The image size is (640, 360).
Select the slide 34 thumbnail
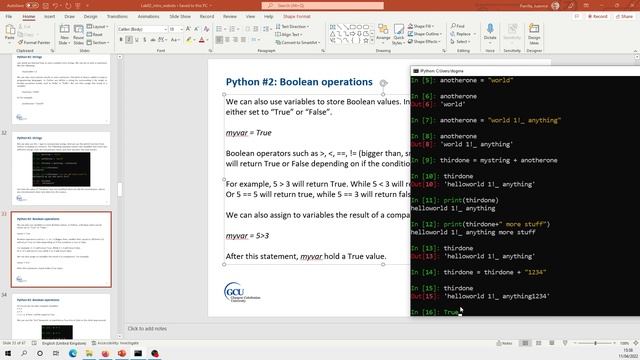[61, 317]
